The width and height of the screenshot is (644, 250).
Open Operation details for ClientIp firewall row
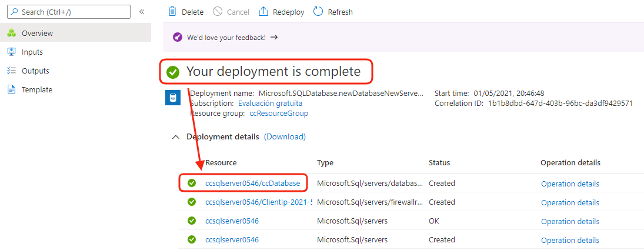pos(570,203)
